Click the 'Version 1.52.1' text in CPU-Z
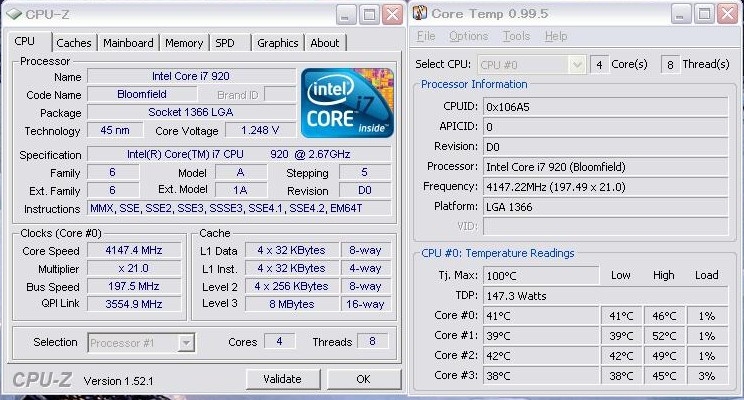Screen dimensions: 744x400 click(x=119, y=381)
